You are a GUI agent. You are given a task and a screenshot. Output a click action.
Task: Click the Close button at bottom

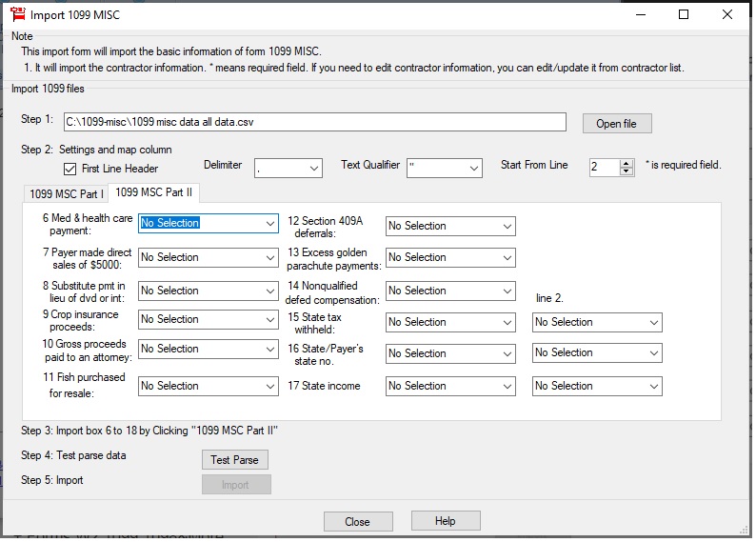coord(357,521)
